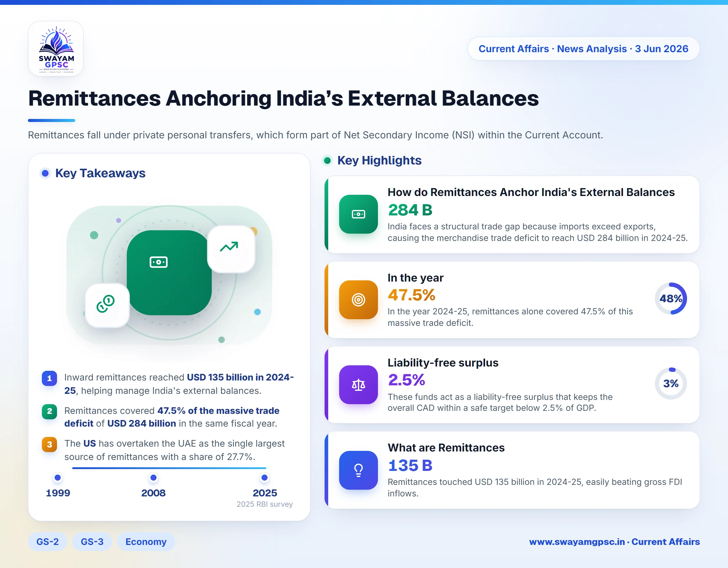
Task: Click the Economy tag
Action: (146, 542)
